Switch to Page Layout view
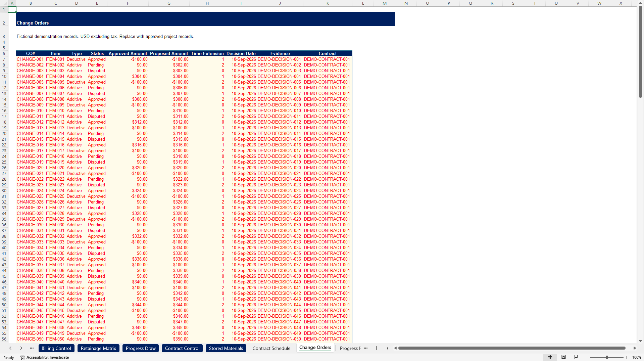This screenshot has width=644, height=361. (x=563, y=357)
